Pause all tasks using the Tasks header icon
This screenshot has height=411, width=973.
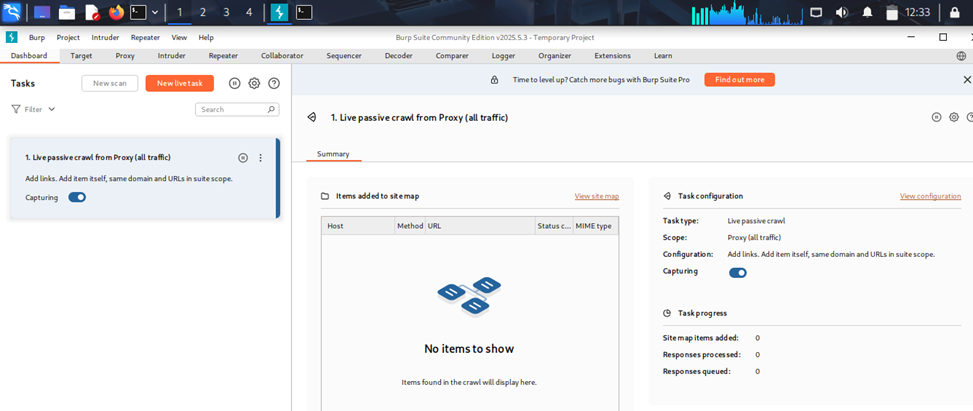click(234, 83)
